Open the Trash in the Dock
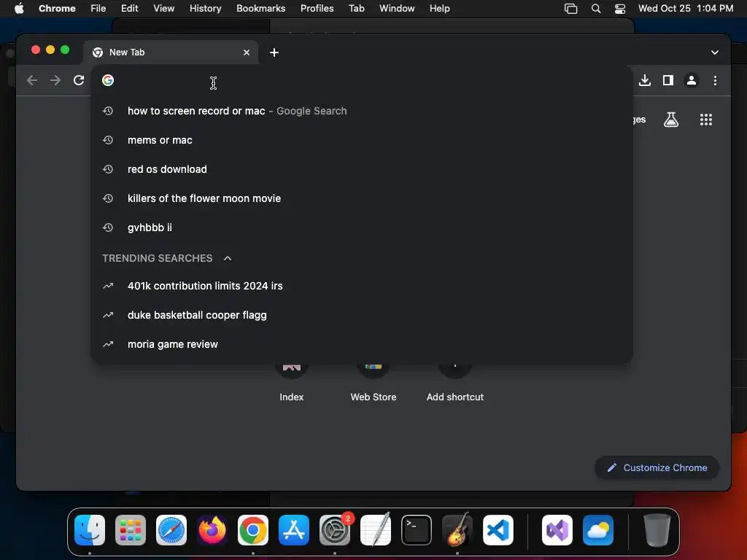 (657, 530)
